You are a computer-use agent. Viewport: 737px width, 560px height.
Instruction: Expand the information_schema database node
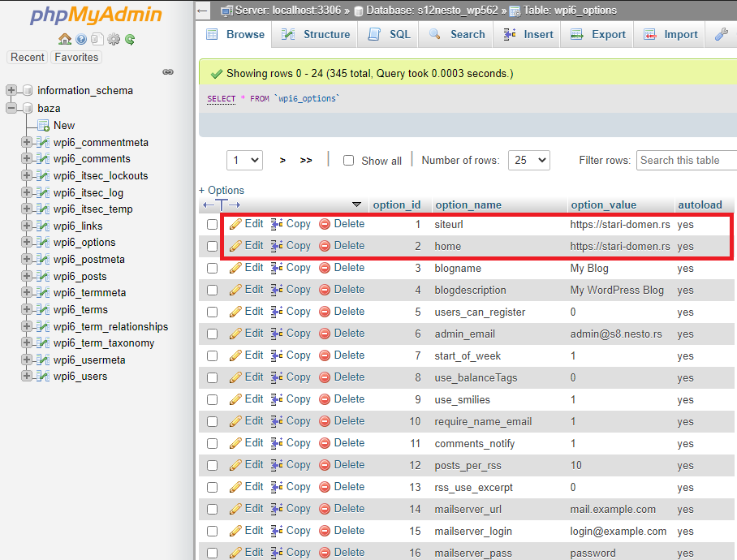tap(11, 90)
